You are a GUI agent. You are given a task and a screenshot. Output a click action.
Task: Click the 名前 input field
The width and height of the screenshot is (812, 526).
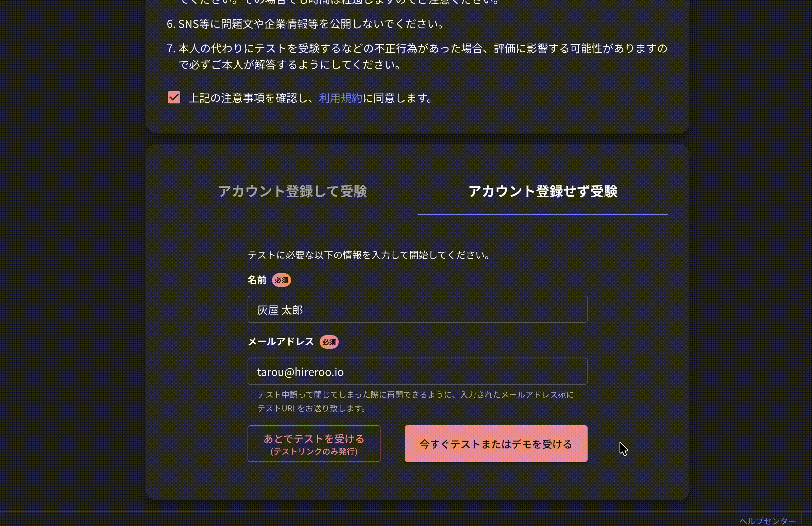[417, 309]
